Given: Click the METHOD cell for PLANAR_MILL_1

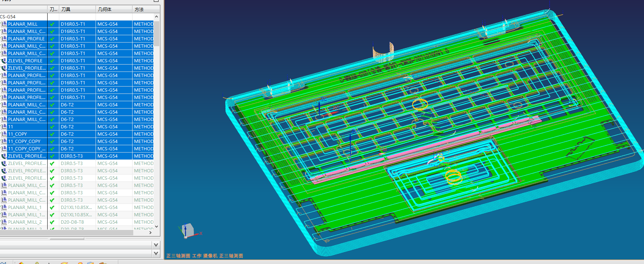Looking at the screenshot, I should [143, 208].
